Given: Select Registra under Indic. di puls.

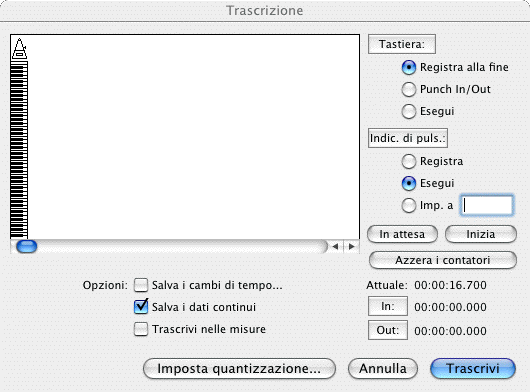Looking at the screenshot, I should click(409, 162).
